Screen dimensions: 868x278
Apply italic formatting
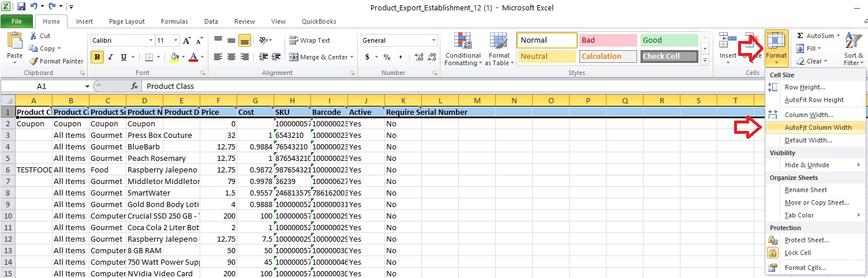pyautogui.click(x=111, y=57)
